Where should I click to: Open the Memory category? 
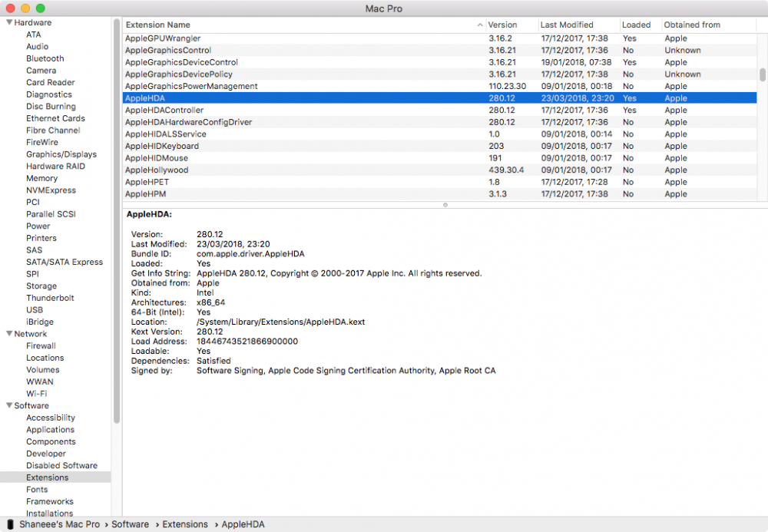pyautogui.click(x=41, y=179)
